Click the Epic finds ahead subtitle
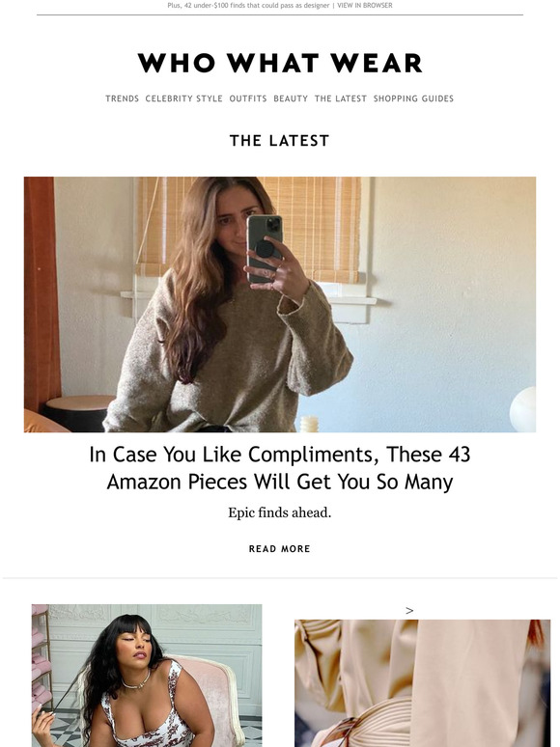Image resolution: width=560 pixels, height=747 pixels. coord(280,512)
